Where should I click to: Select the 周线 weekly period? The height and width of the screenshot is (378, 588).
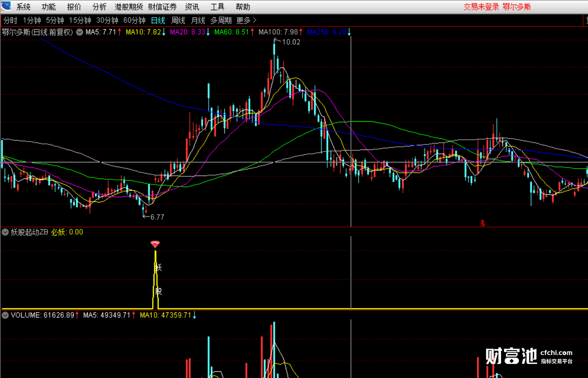pos(178,20)
